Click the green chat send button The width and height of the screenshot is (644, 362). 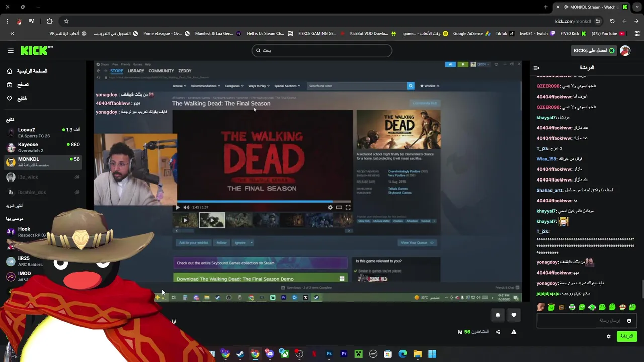(x=626, y=336)
